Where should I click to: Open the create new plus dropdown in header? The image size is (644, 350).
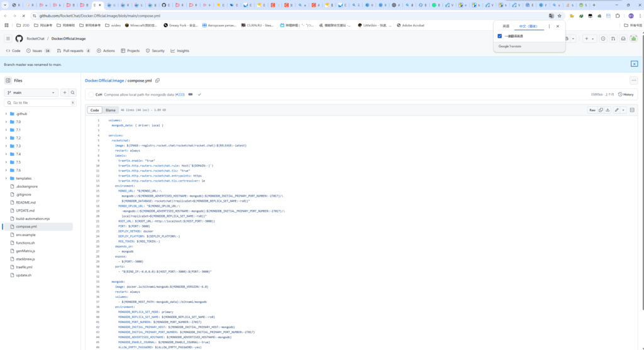point(589,38)
